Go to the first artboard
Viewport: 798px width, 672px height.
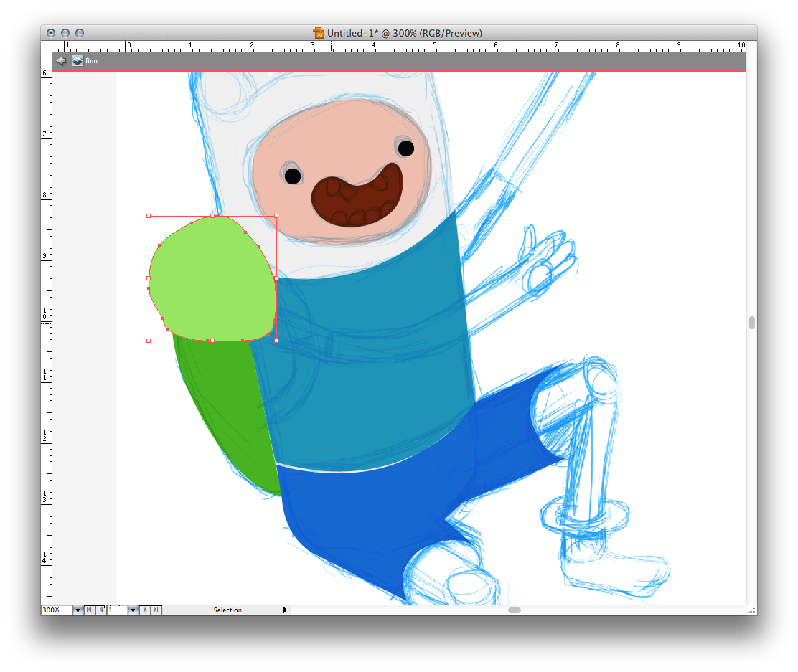click(x=89, y=610)
